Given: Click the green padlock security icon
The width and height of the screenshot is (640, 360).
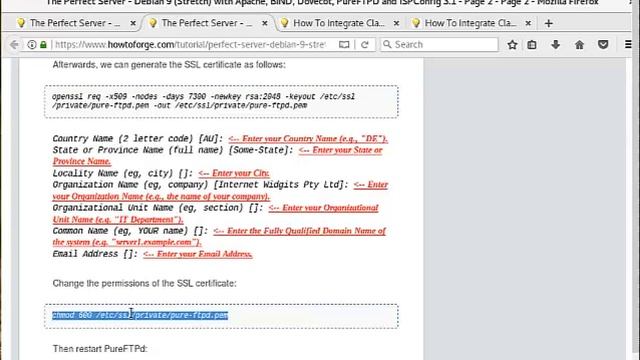Looking at the screenshot, I should (x=43, y=44).
